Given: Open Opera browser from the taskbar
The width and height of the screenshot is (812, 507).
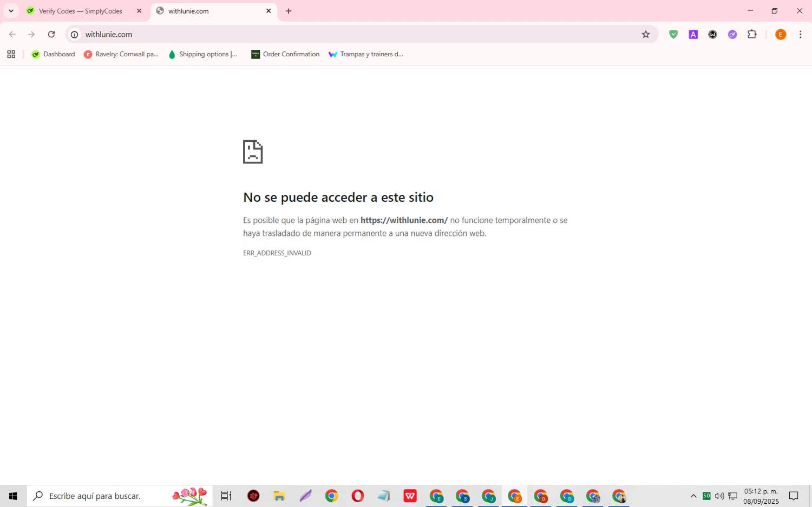Looking at the screenshot, I should (358, 496).
